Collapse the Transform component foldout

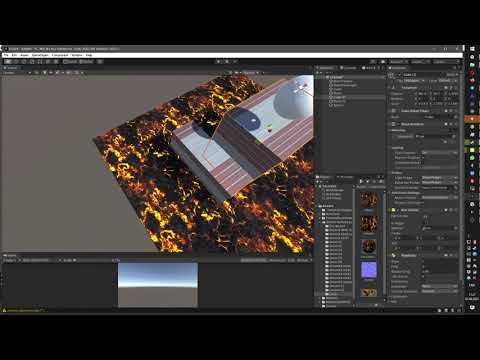(390, 88)
